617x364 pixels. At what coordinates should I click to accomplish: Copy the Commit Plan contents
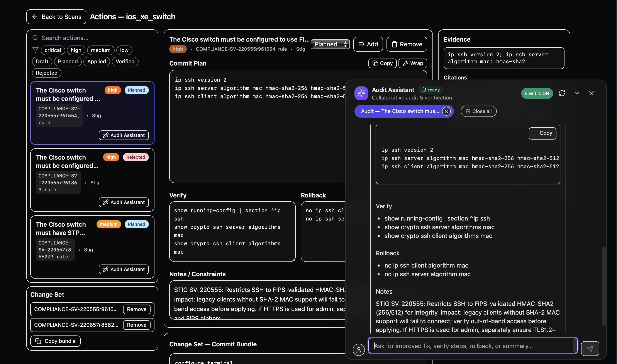pyautogui.click(x=382, y=63)
